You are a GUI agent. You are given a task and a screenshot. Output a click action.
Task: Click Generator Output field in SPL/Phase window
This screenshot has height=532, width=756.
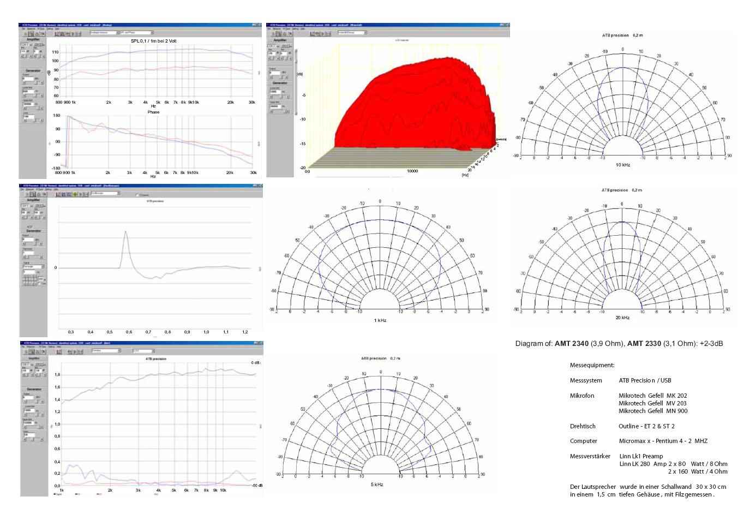click(x=28, y=79)
